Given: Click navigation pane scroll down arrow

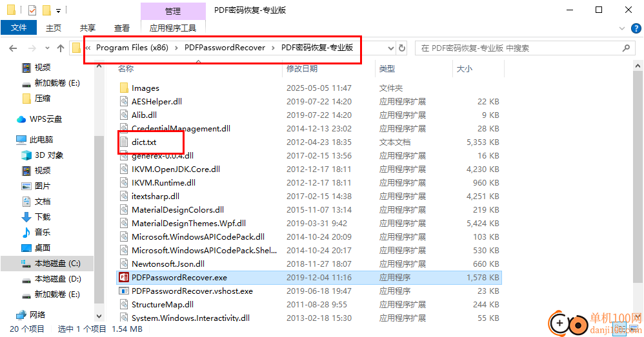Looking at the screenshot, I should (99, 316).
